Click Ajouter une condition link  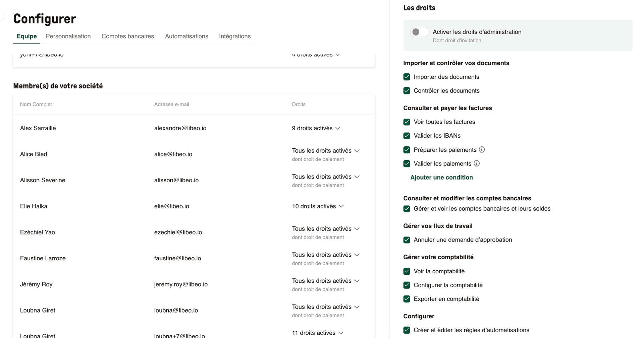(441, 177)
